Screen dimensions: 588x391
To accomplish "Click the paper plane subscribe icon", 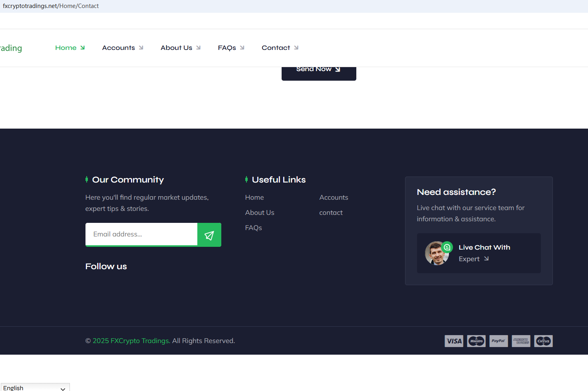I will (x=209, y=235).
